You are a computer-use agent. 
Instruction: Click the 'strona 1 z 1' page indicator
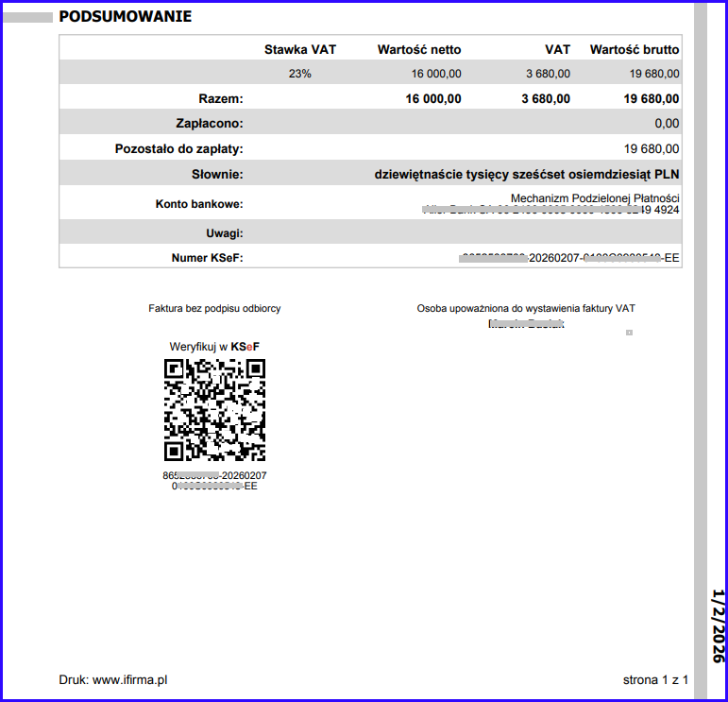coord(655,680)
